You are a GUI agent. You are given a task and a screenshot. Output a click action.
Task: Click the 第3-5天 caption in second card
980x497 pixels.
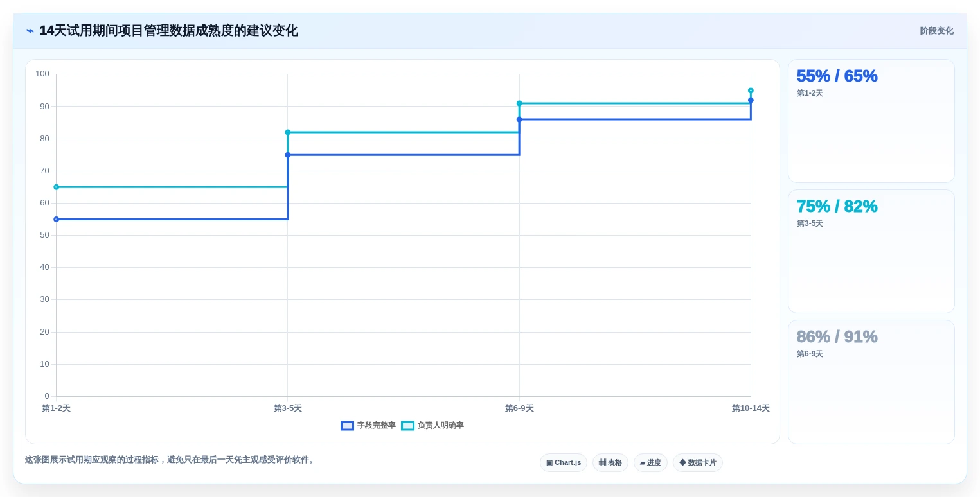[x=810, y=223]
